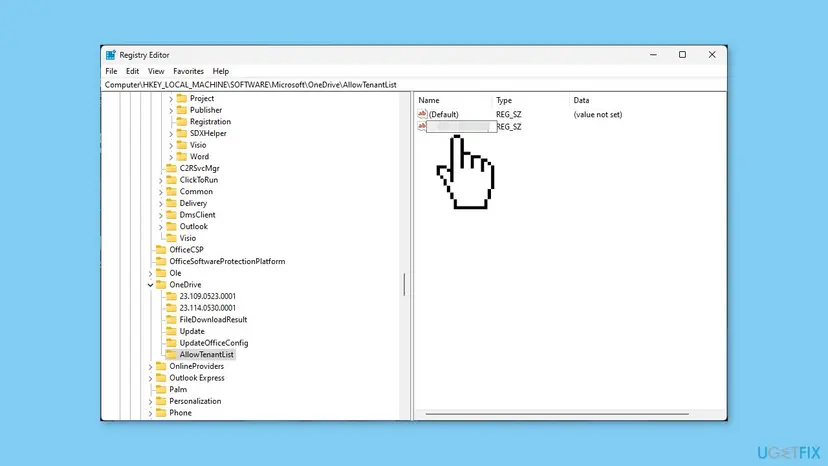Expand the Common key

(161, 192)
